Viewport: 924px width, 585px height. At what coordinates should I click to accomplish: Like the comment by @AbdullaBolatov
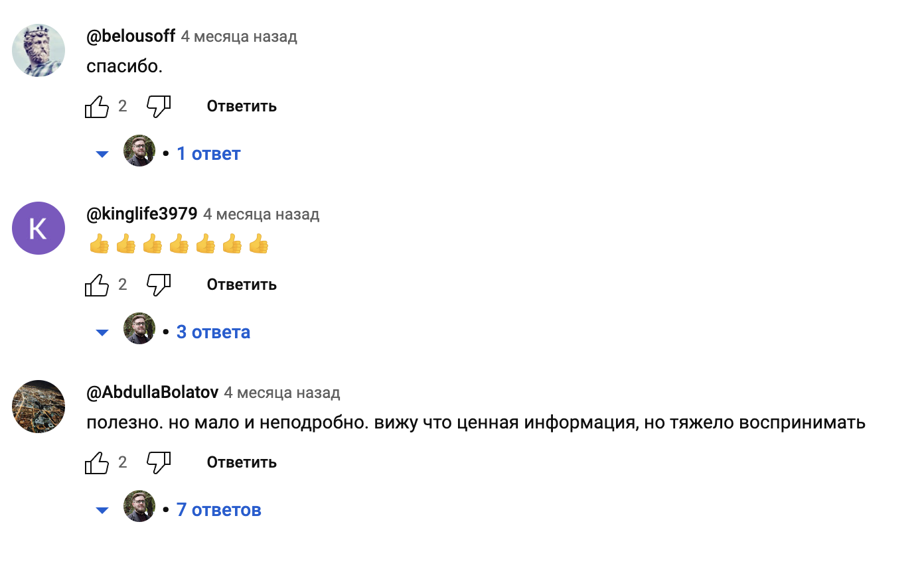97,462
